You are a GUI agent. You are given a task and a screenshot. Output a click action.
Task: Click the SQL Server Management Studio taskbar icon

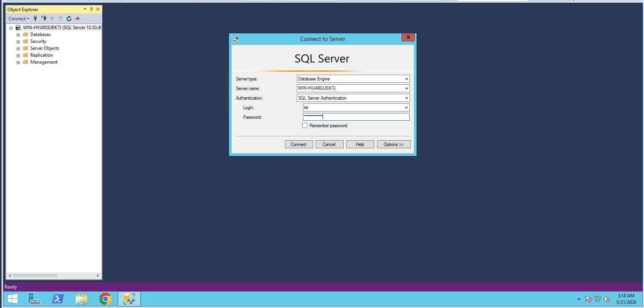(129, 299)
